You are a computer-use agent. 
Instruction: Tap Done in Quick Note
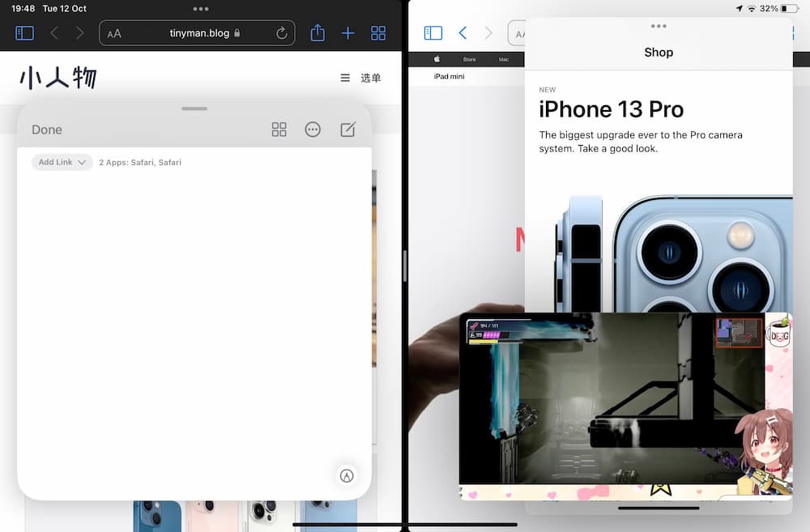pos(47,130)
